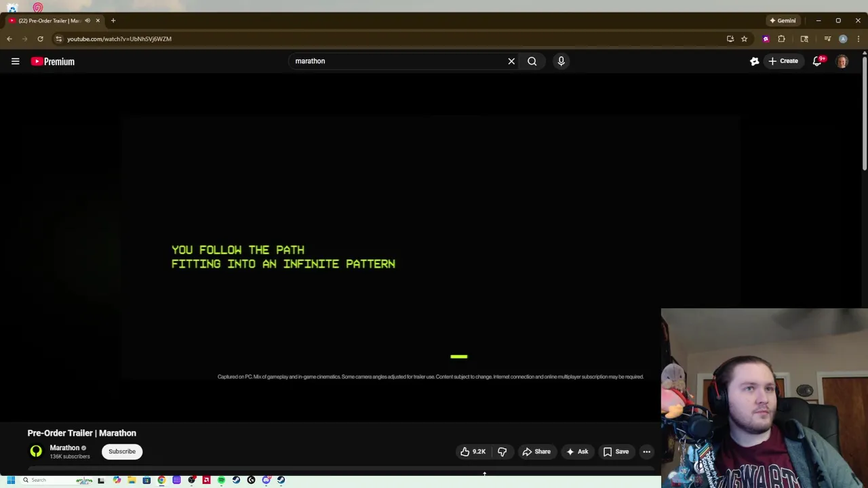The image size is (868, 488).
Task: Switch to Chrome in the taskbar
Action: [161, 480]
